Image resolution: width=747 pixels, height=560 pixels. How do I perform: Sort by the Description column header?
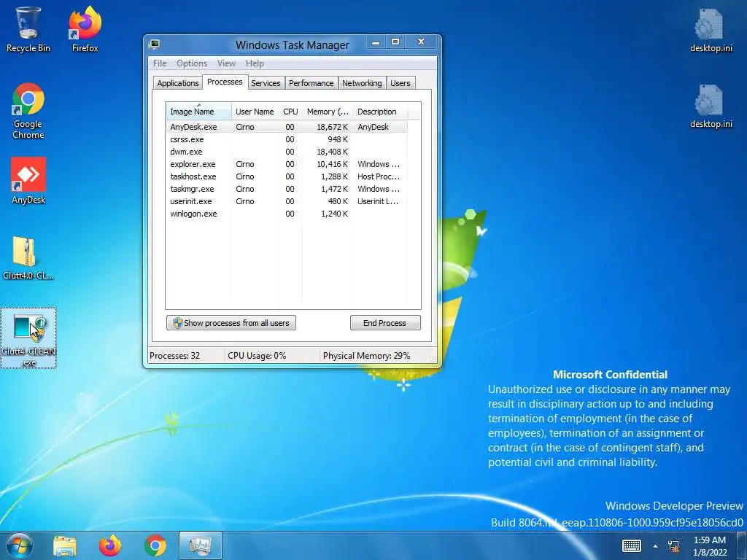(x=380, y=111)
